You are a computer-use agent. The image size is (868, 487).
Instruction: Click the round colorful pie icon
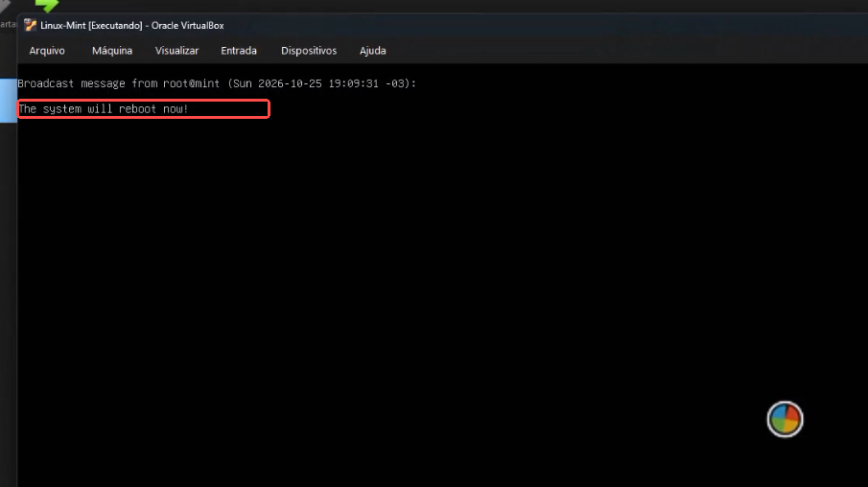point(785,419)
